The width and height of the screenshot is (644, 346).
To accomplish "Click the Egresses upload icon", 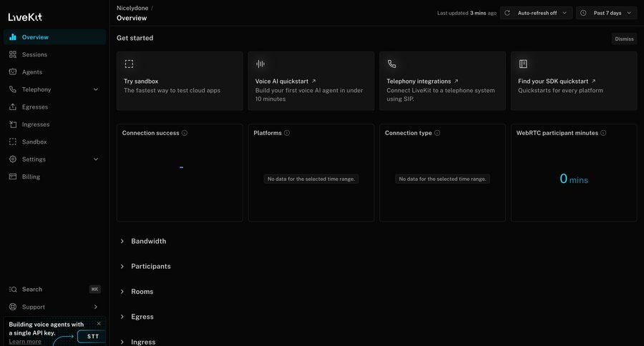I will tap(13, 107).
